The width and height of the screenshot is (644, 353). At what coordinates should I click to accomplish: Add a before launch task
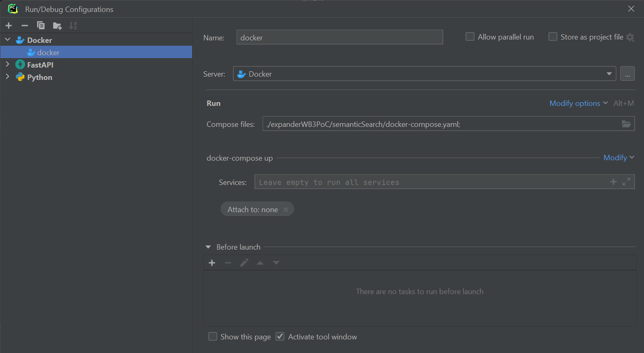(212, 263)
